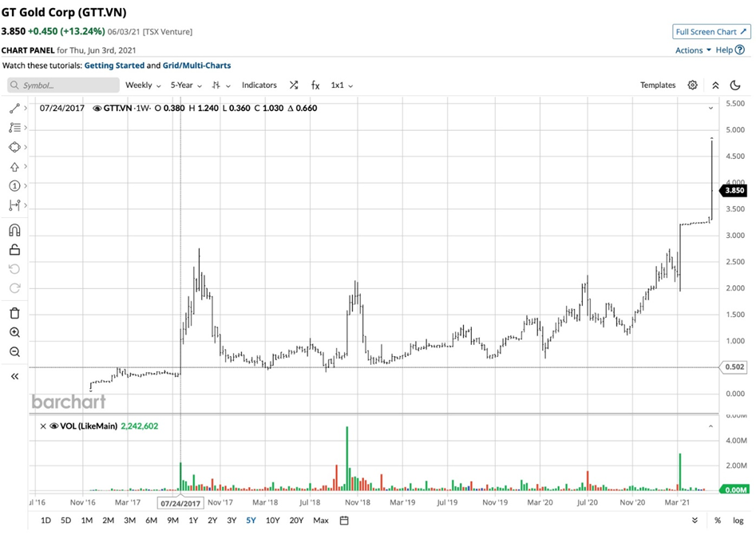The width and height of the screenshot is (756, 535).
Task: Toggle the log scale option
Action: 738,521
